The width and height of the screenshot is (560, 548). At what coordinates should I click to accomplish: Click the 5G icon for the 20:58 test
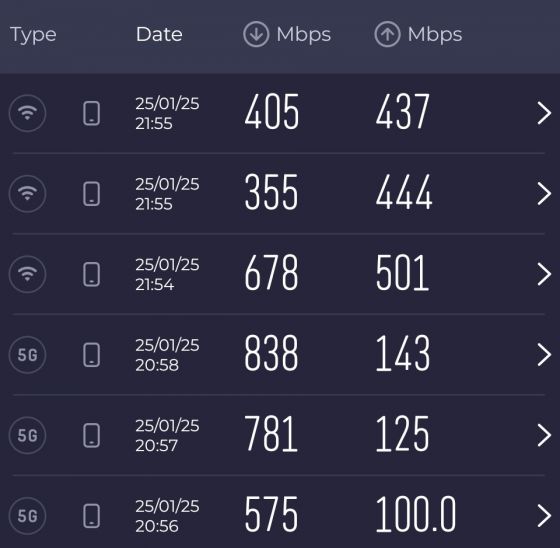coord(28,355)
